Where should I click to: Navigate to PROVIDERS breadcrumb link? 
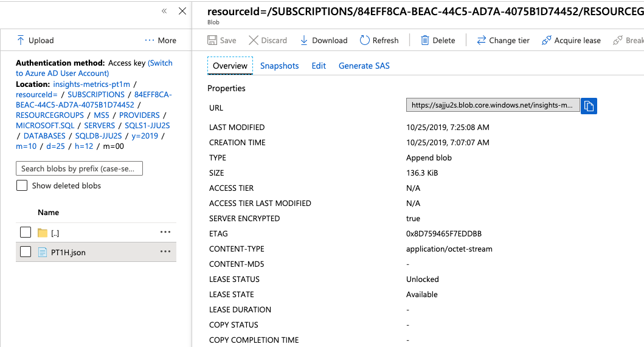click(139, 115)
